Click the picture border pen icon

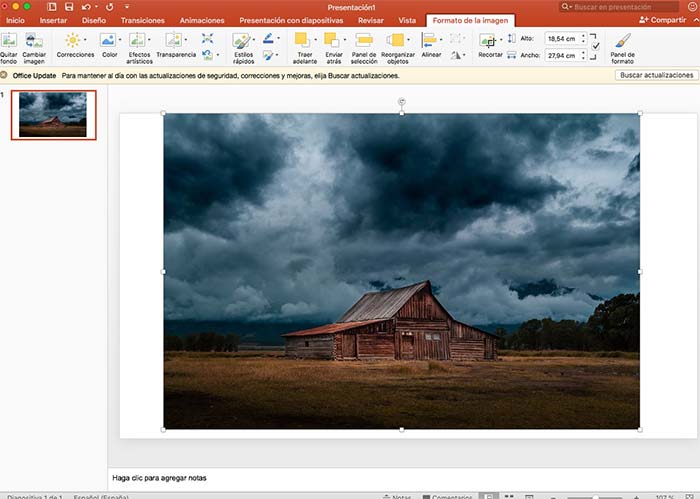pyautogui.click(x=268, y=38)
